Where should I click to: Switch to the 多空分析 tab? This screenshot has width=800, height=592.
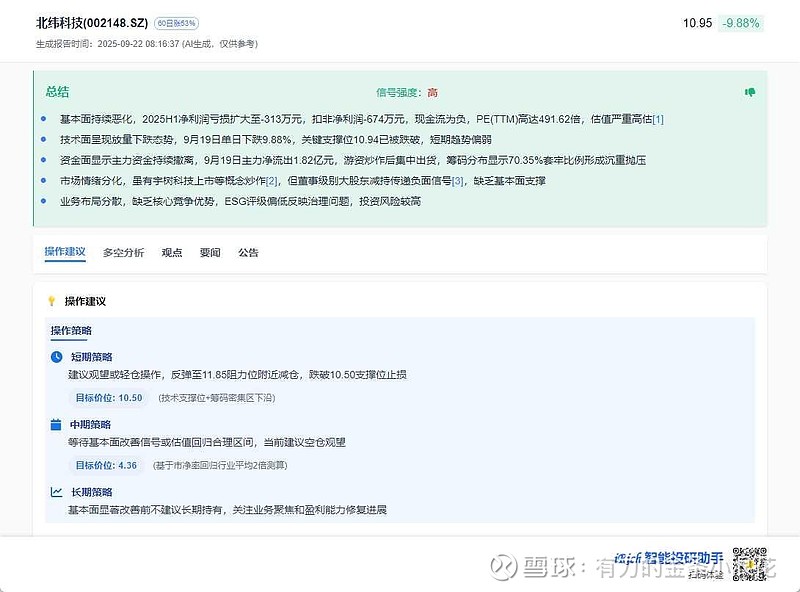pos(123,253)
